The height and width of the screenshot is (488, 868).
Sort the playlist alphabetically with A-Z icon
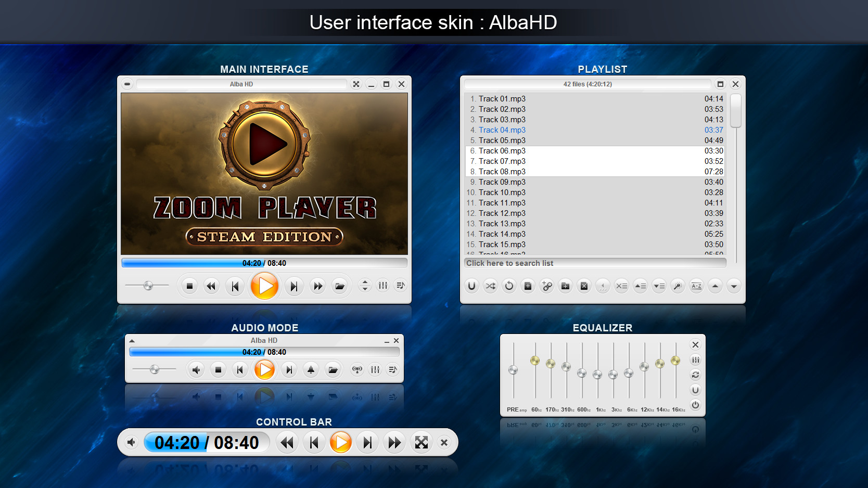tap(696, 286)
